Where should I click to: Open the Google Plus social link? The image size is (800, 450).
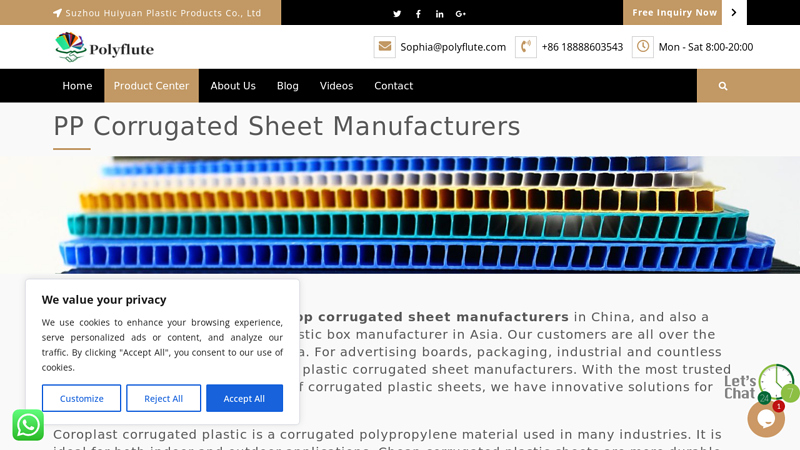click(461, 14)
